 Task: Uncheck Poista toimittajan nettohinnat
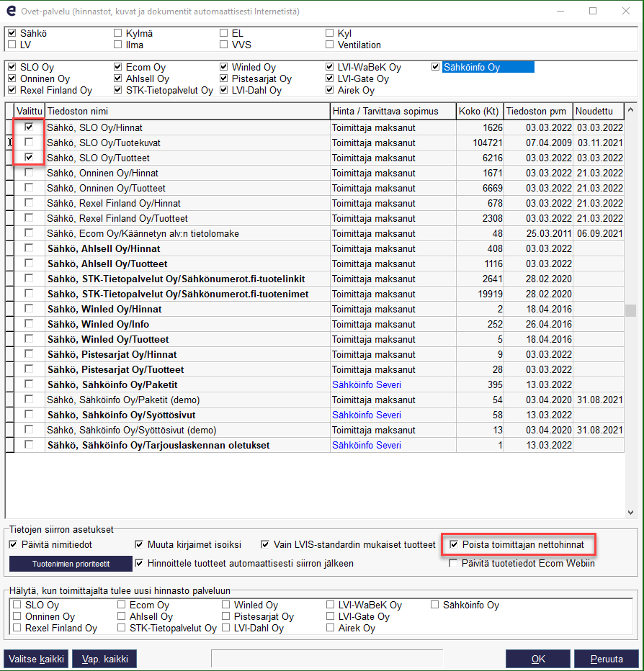tap(453, 544)
